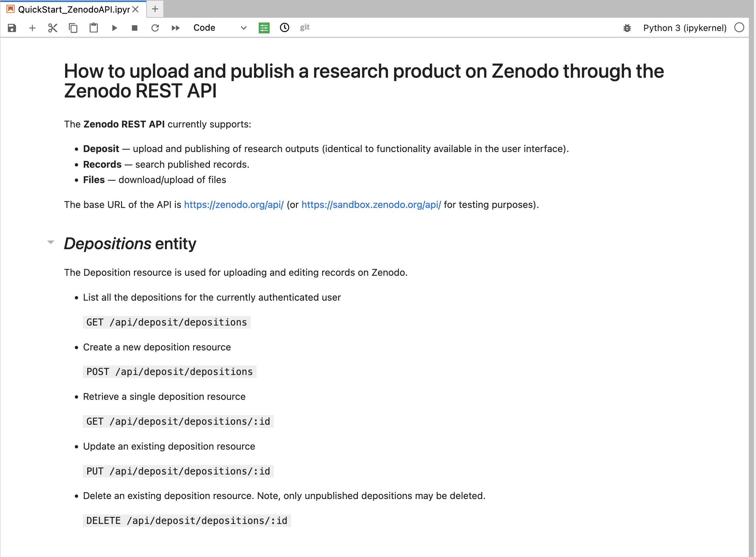Viewport: 756px width, 557px height.
Task: Insert a new cell below
Action: pyautogui.click(x=32, y=28)
